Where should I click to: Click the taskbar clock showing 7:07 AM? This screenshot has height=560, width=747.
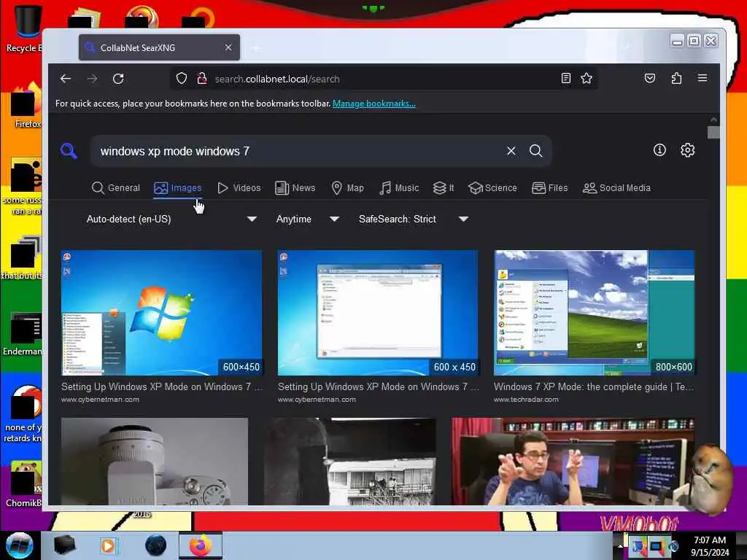(710, 545)
